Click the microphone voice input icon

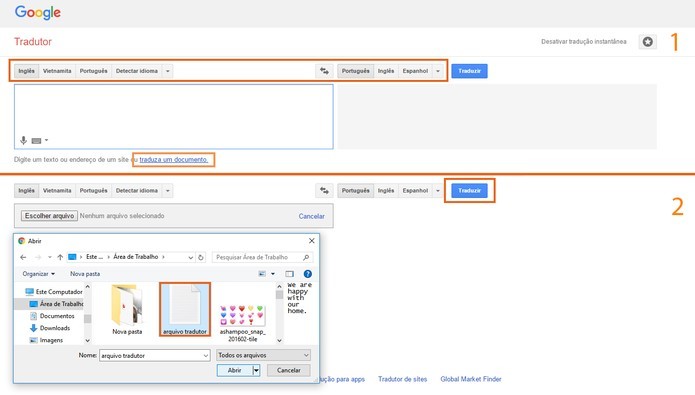[x=23, y=141]
